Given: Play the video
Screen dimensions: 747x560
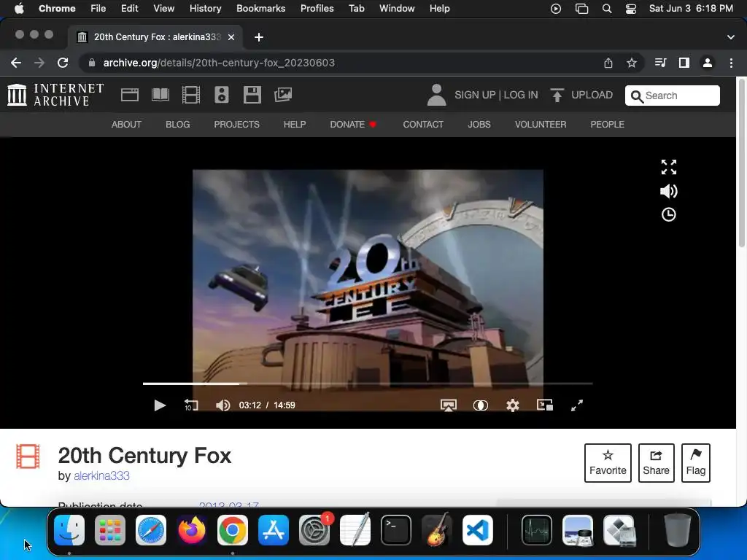Looking at the screenshot, I should pyautogui.click(x=160, y=405).
